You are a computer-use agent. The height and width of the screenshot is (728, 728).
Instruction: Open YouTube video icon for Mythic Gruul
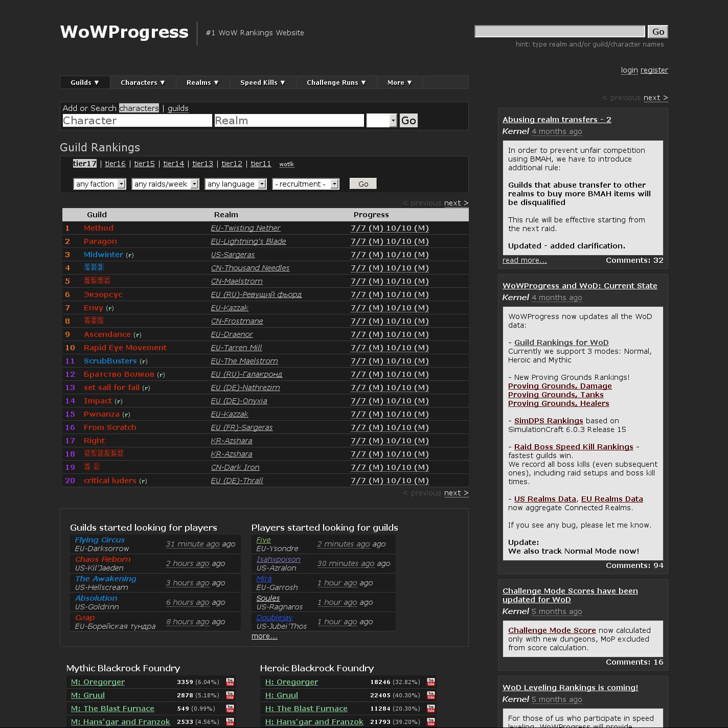pos(230,695)
